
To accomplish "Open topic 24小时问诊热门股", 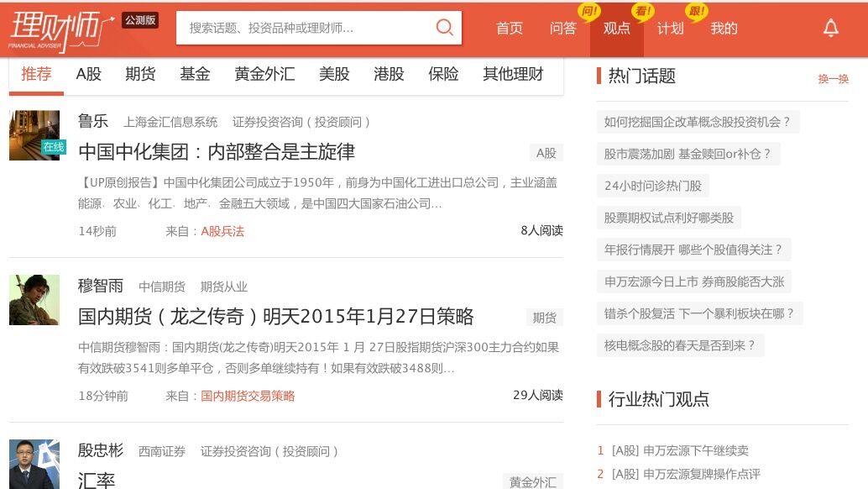I will click(x=652, y=186).
